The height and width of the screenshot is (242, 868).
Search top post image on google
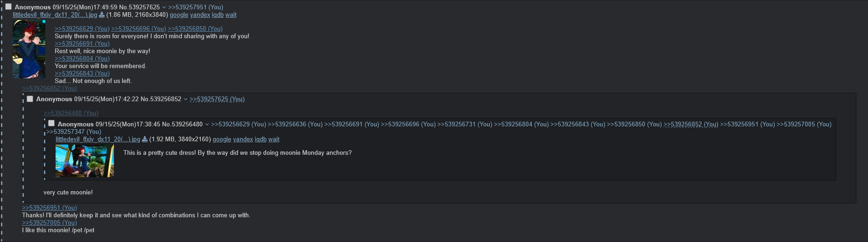[x=179, y=15]
